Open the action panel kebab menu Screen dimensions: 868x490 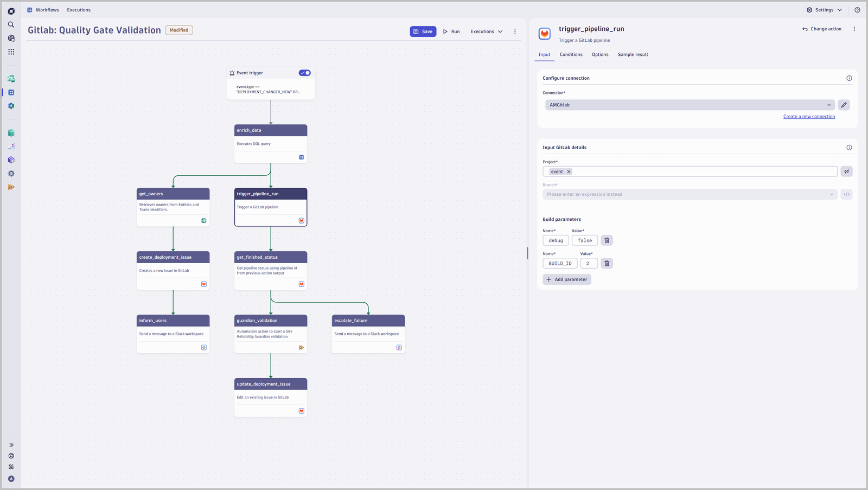[854, 29]
